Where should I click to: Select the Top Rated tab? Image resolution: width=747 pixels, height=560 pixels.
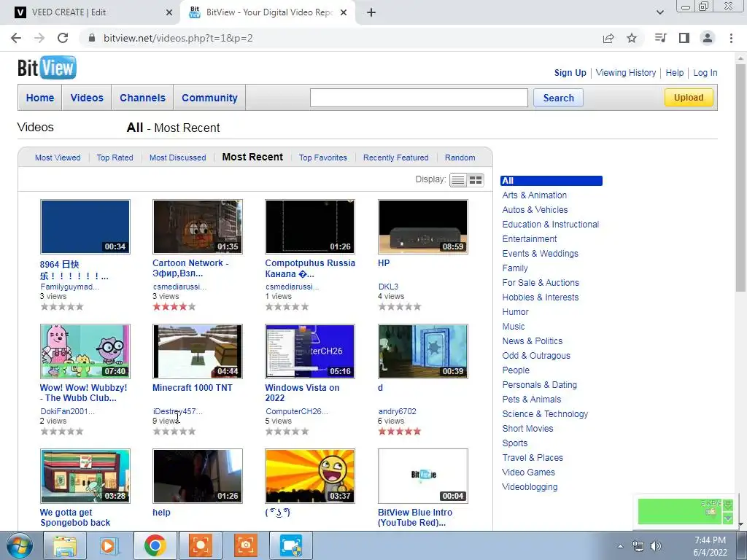(x=115, y=157)
